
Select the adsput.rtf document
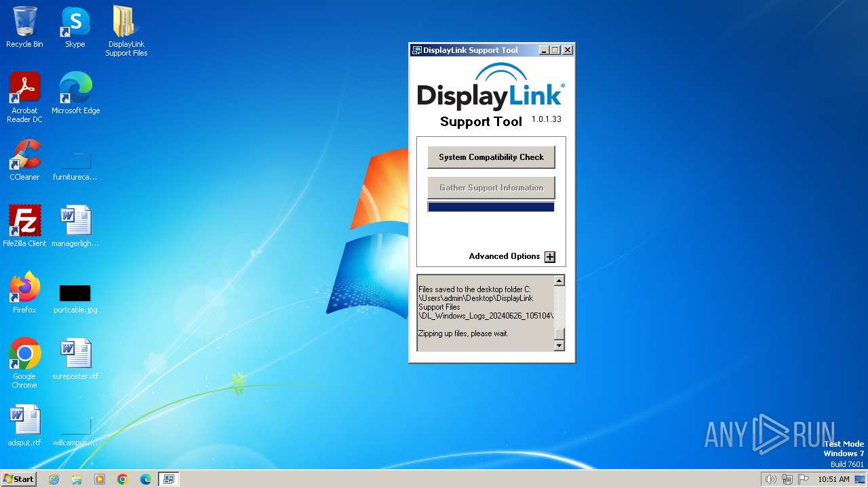24,426
